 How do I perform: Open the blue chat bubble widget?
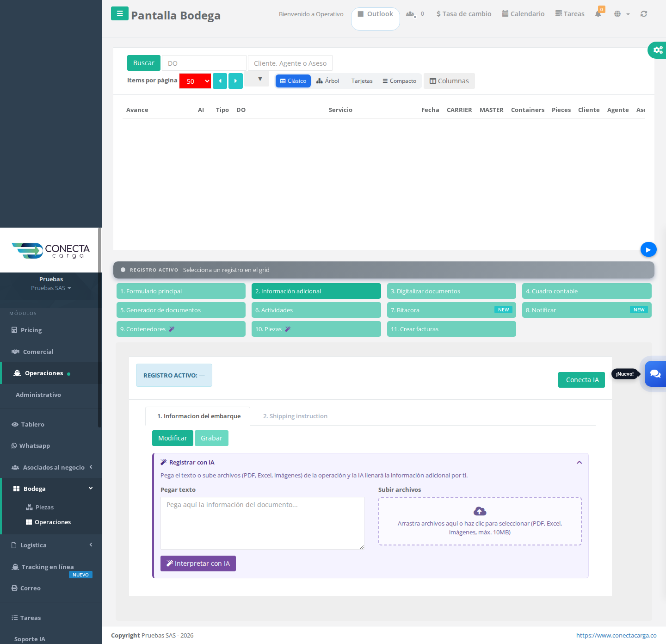[655, 374]
